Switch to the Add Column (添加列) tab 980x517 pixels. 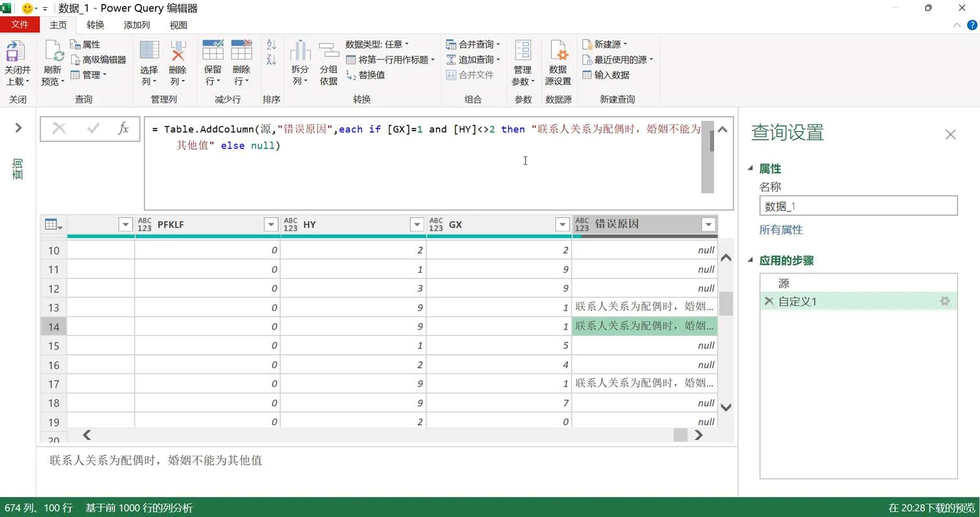[x=137, y=25]
